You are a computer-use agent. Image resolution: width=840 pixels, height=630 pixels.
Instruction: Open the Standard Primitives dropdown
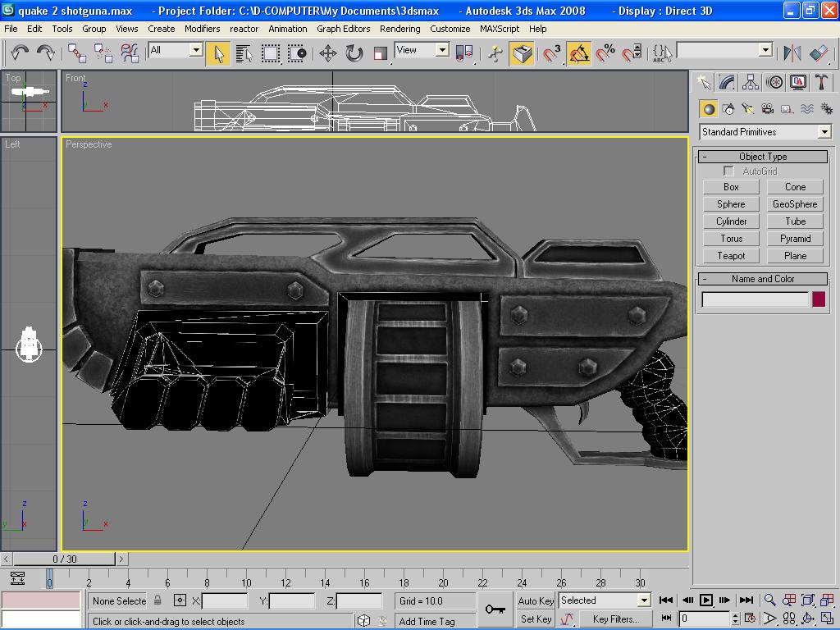coord(765,132)
